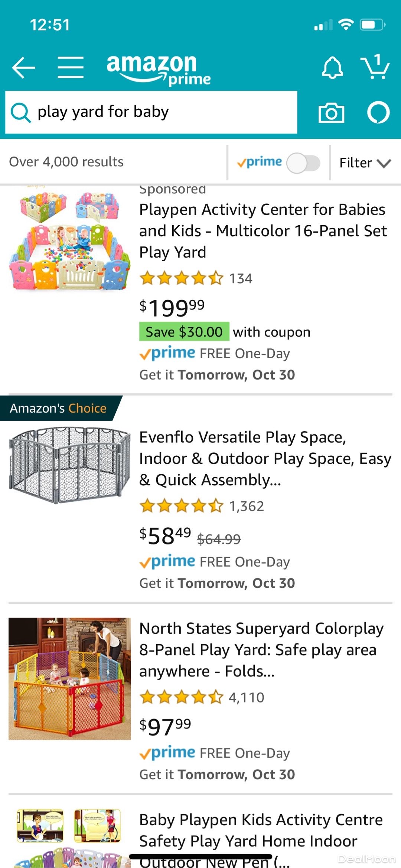Open North States Superyard Colorplay listing
This screenshot has width=401, height=868.
coord(261,650)
